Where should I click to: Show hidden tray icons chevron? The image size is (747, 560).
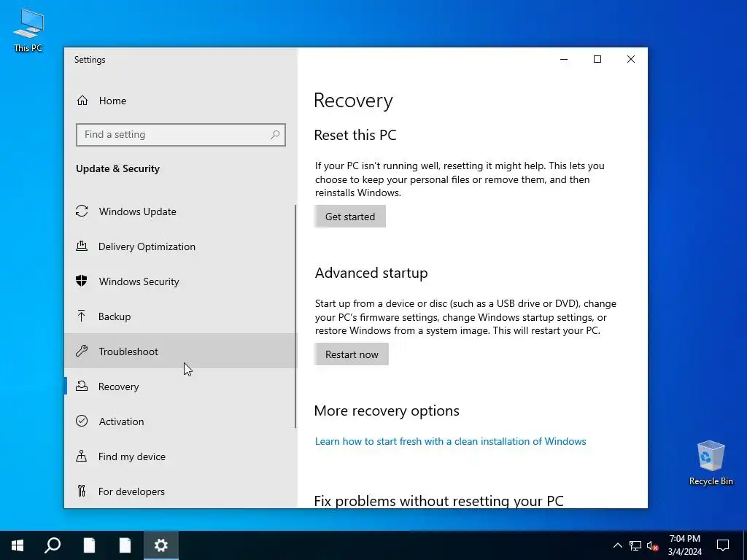click(x=617, y=545)
